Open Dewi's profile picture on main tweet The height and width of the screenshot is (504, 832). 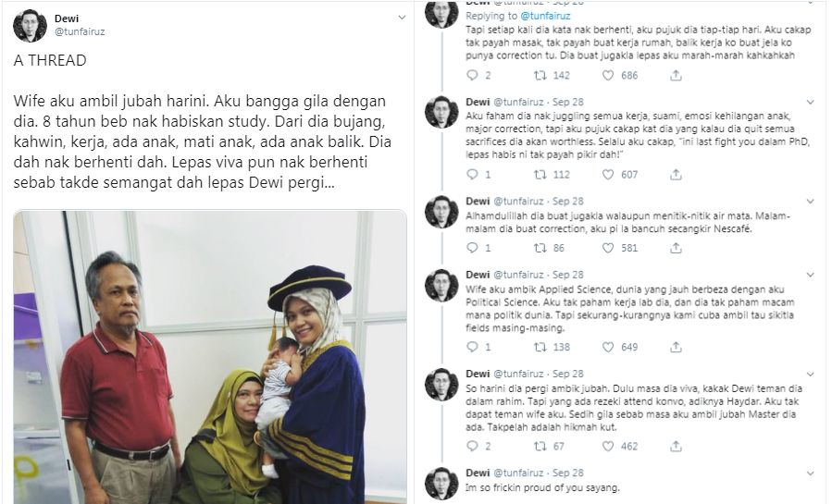[30, 25]
